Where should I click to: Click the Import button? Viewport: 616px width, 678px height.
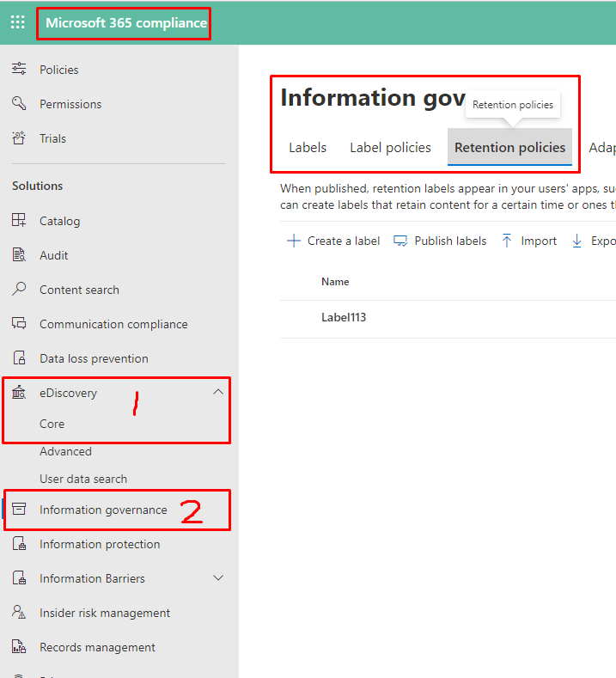coord(529,241)
